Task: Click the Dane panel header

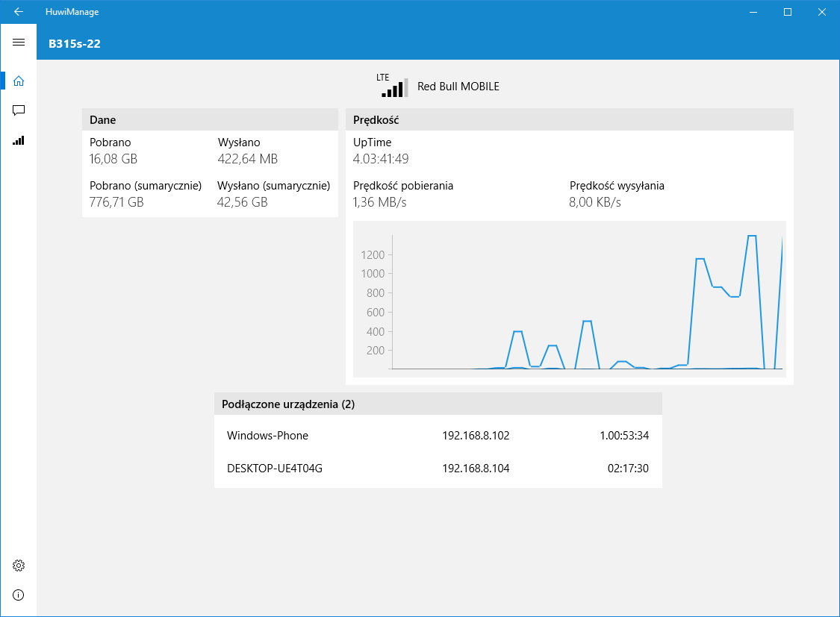Action: (x=210, y=119)
